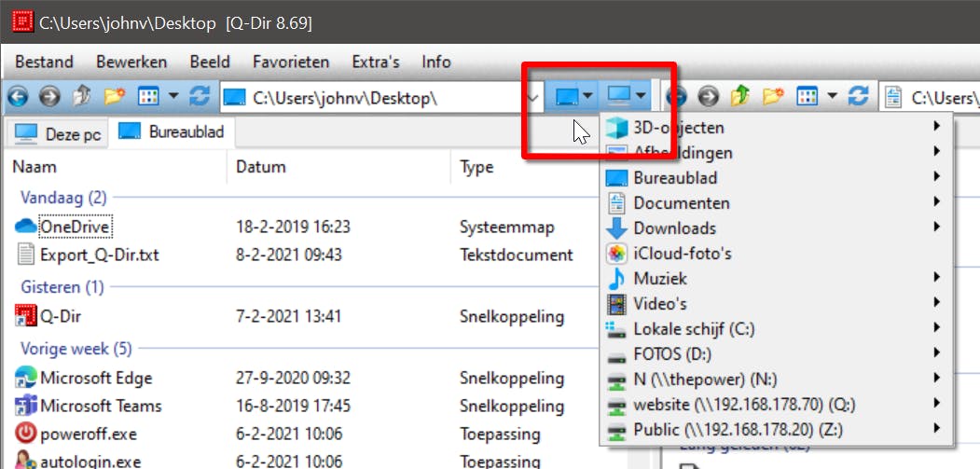Image resolution: width=980 pixels, height=469 pixels.
Task: Expand the Public (Z:) submenu arrow
Action: click(x=937, y=428)
